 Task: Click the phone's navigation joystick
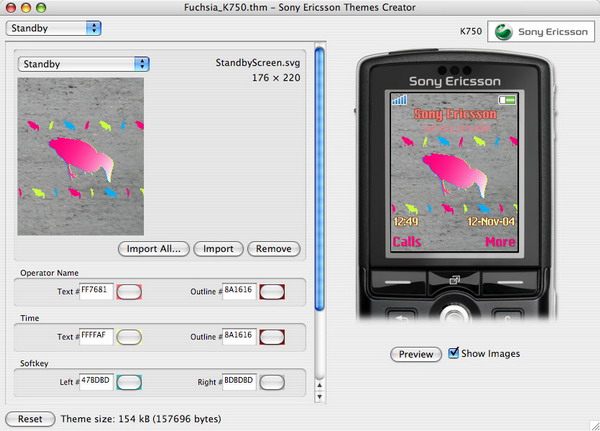454,313
